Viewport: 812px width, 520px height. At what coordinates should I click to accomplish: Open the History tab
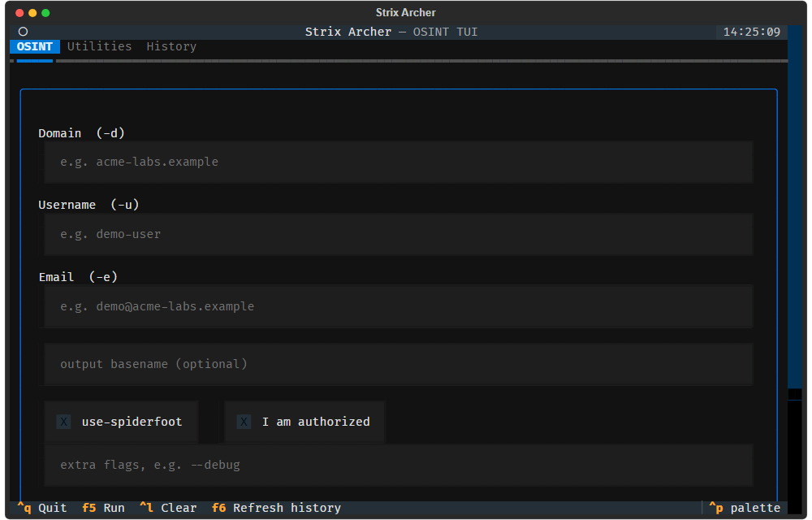pos(171,46)
